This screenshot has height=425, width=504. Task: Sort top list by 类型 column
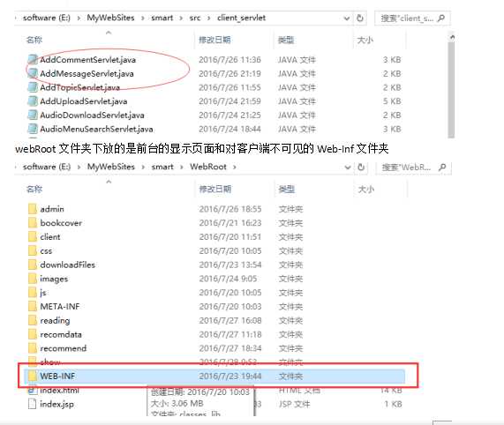[x=286, y=40]
